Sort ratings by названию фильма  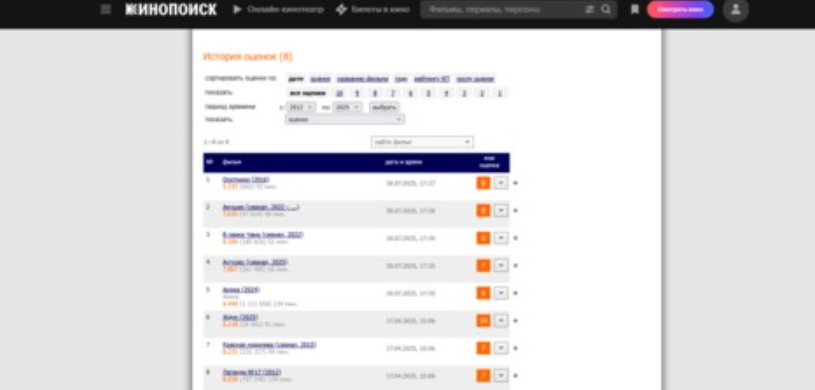point(362,79)
